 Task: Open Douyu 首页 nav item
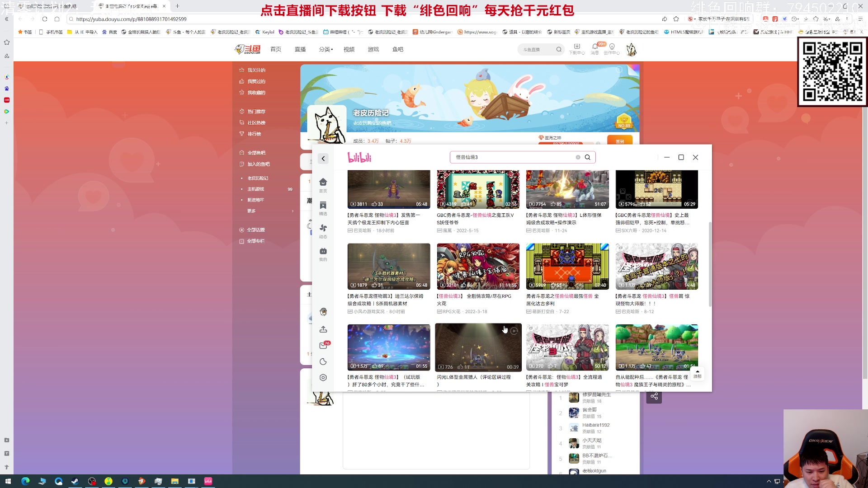click(x=276, y=49)
